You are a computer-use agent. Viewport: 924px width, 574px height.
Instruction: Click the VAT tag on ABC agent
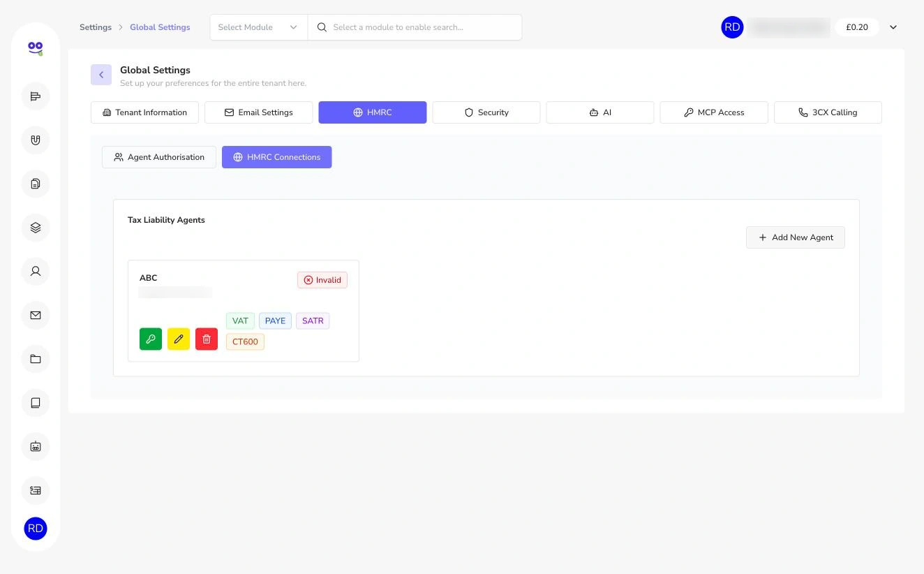(x=240, y=321)
